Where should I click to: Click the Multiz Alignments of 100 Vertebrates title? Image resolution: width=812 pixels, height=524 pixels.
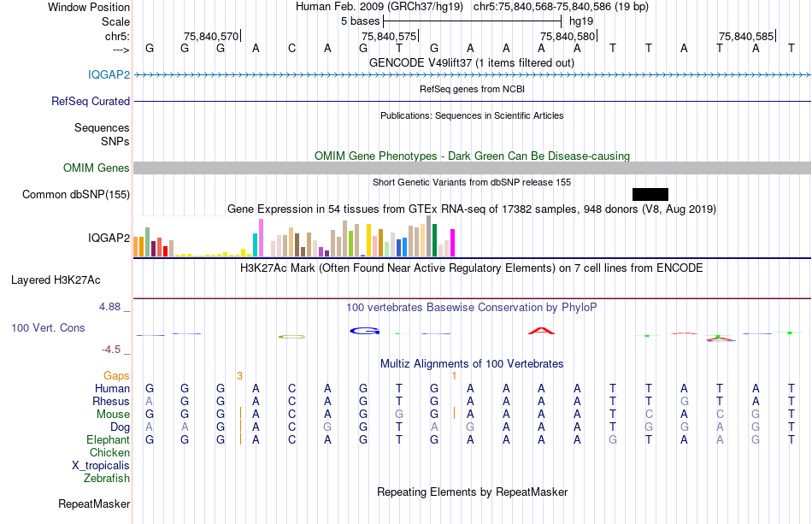click(472, 364)
